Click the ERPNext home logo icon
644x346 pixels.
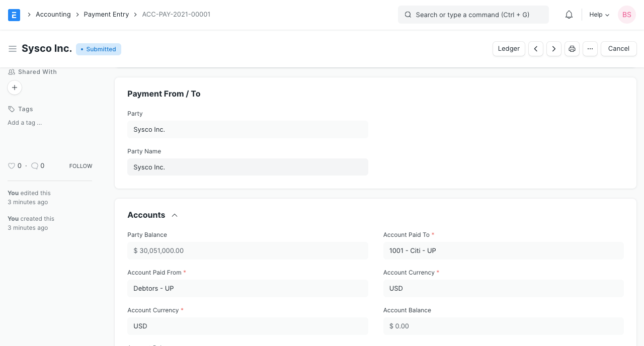coord(14,15)
